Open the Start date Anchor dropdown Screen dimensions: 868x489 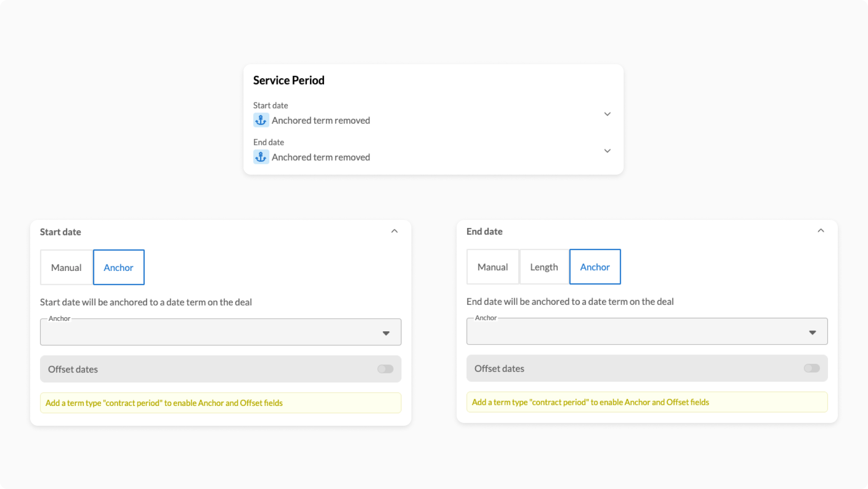(x=212, y=332)
